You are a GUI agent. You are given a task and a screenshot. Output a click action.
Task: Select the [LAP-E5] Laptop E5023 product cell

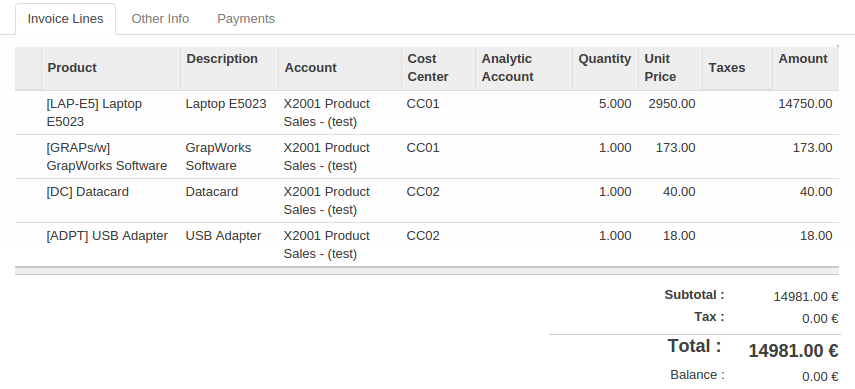[111, 112]
